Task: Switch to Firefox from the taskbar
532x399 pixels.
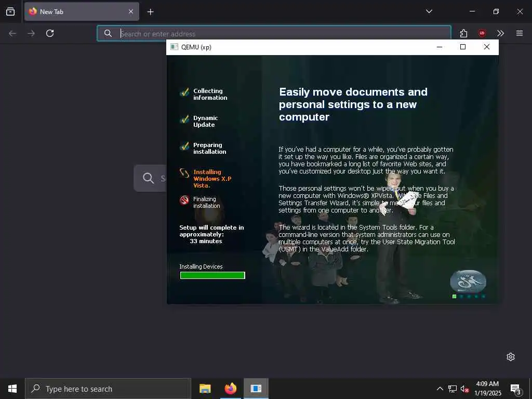Action: click(230, 389)
